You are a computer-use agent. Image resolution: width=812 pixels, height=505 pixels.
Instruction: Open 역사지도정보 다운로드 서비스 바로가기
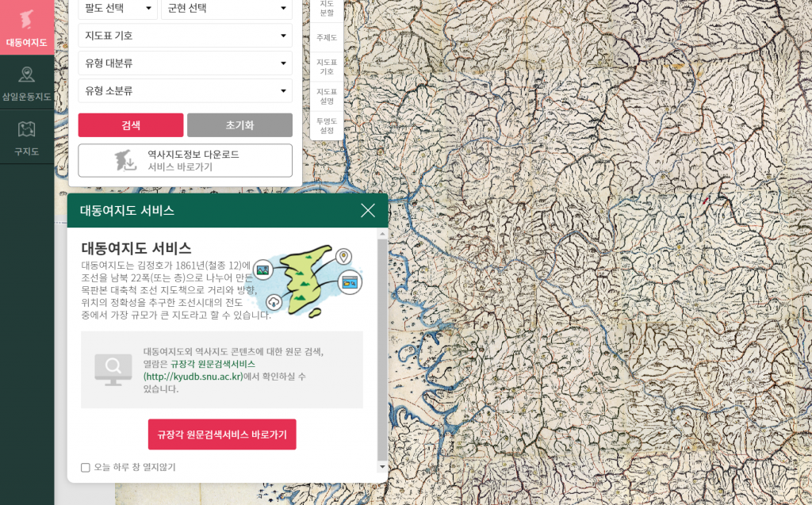[x=186, y=161]
